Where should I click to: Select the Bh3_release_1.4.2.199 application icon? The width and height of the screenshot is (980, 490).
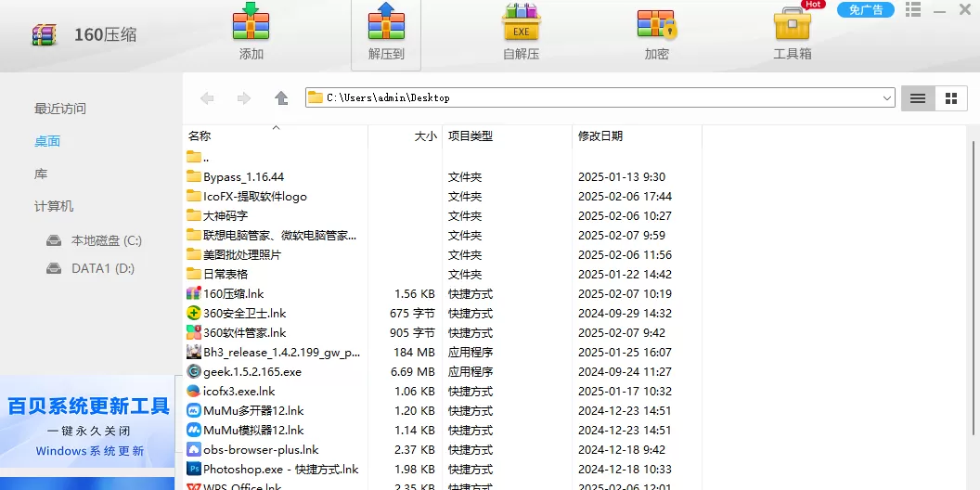(194, 352)
